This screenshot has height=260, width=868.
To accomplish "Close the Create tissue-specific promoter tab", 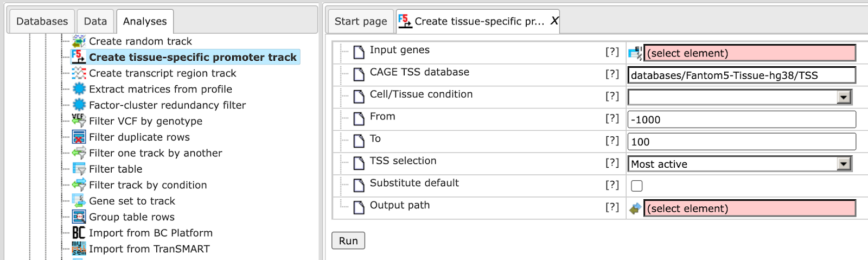I will coord(554,21).
